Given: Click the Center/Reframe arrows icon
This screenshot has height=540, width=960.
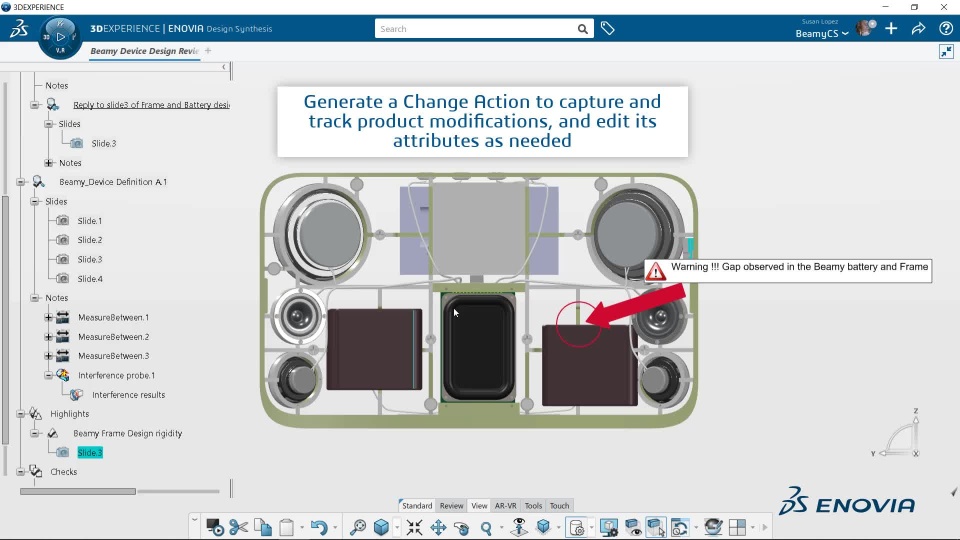Looking at the screenshot, I should pos(414,527).
